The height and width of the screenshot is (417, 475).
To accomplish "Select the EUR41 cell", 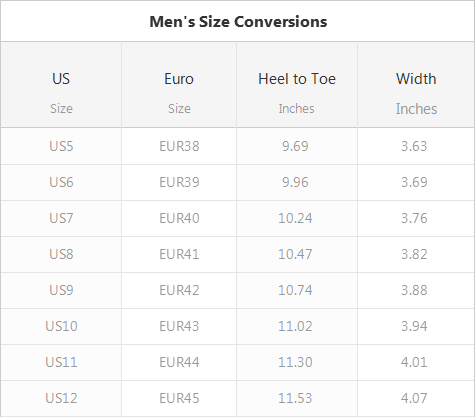I will pos(179,254).
